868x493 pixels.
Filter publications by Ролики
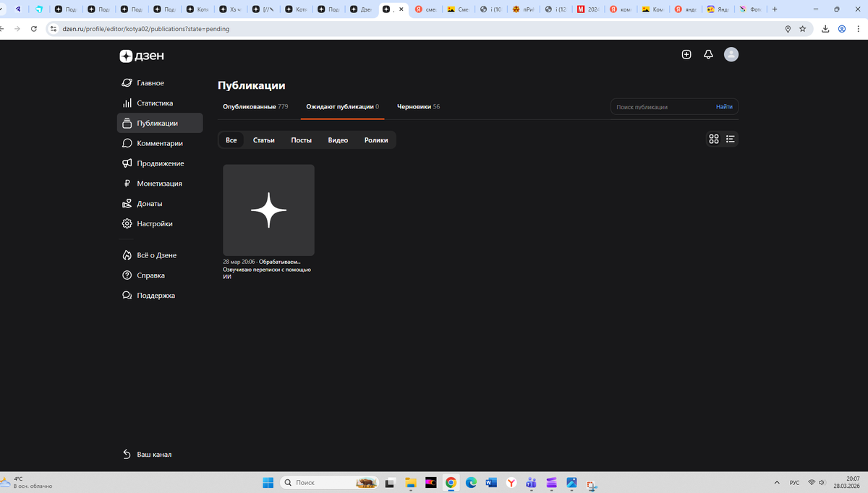coord(376,140)
